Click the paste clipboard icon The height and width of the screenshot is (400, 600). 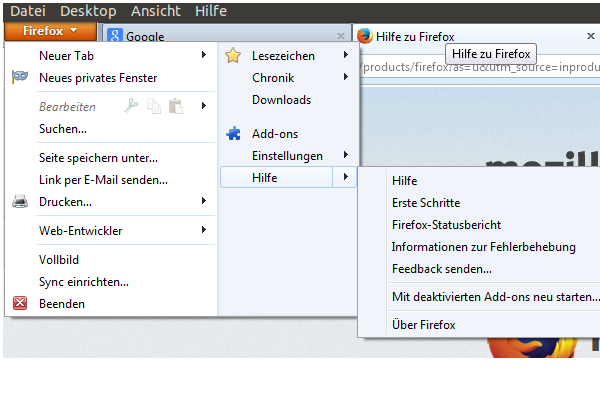click(176, 106)
